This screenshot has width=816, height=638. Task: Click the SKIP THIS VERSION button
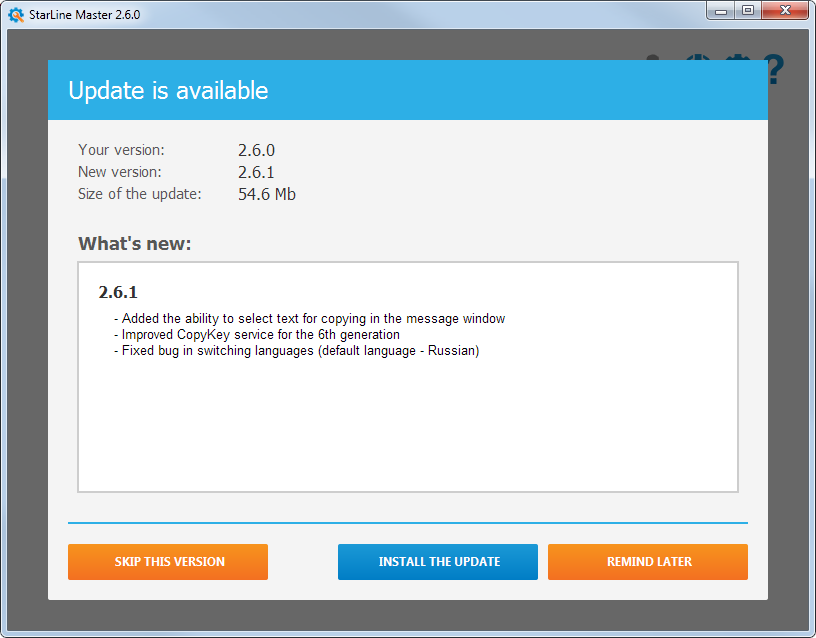[168, 562]
